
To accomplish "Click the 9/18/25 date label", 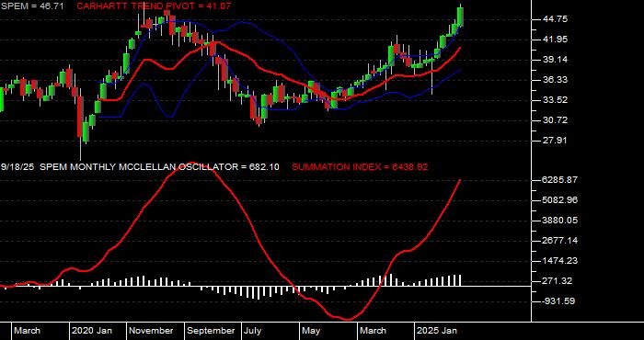I will pos(17,167).
